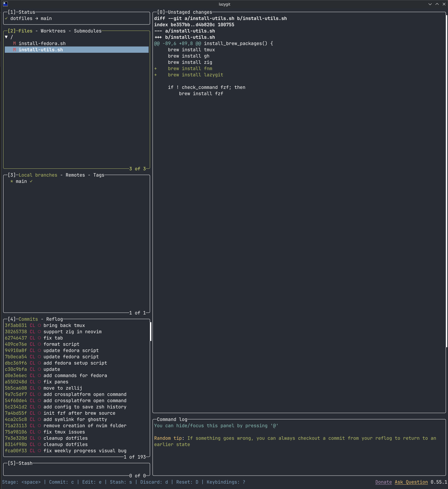Select the Commits tab
448x489 pixels.
pyautogui.click(x=28, y=319)
